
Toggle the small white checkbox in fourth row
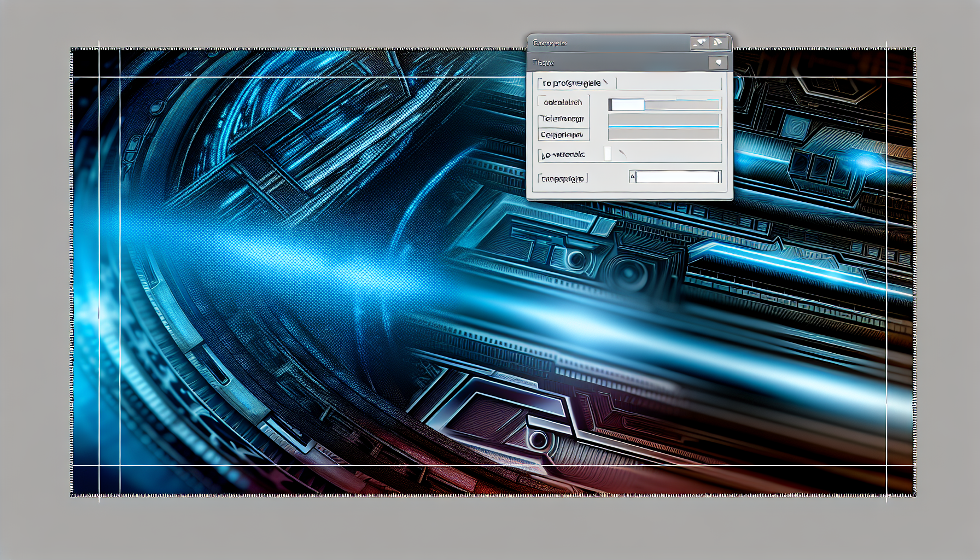pos(608,154)
